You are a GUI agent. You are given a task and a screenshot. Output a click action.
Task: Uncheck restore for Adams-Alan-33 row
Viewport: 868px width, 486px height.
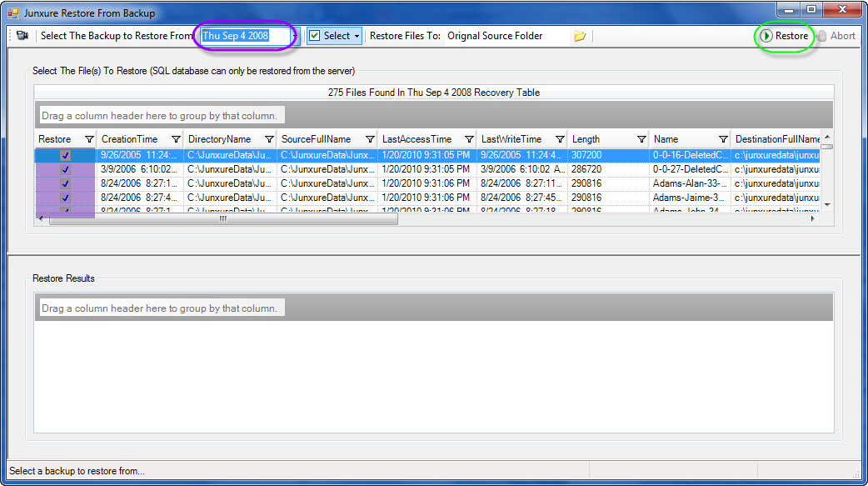[65, 183]
